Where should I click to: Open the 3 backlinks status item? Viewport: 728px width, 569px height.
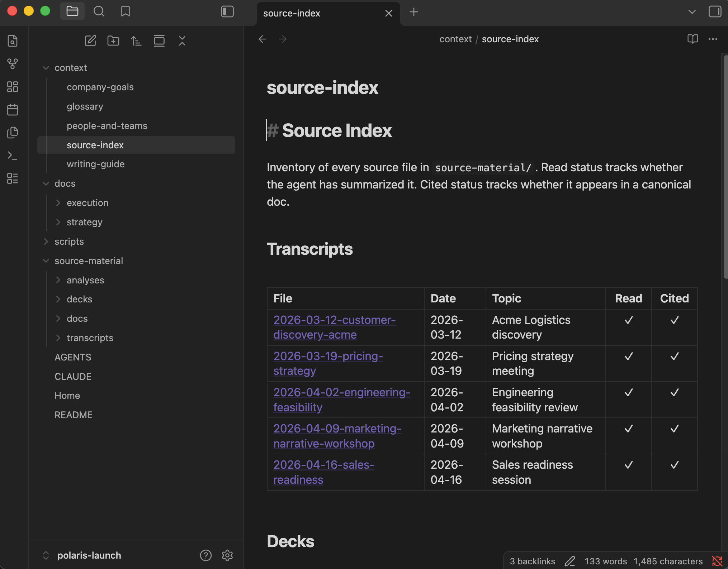click(x=532, y=561)
